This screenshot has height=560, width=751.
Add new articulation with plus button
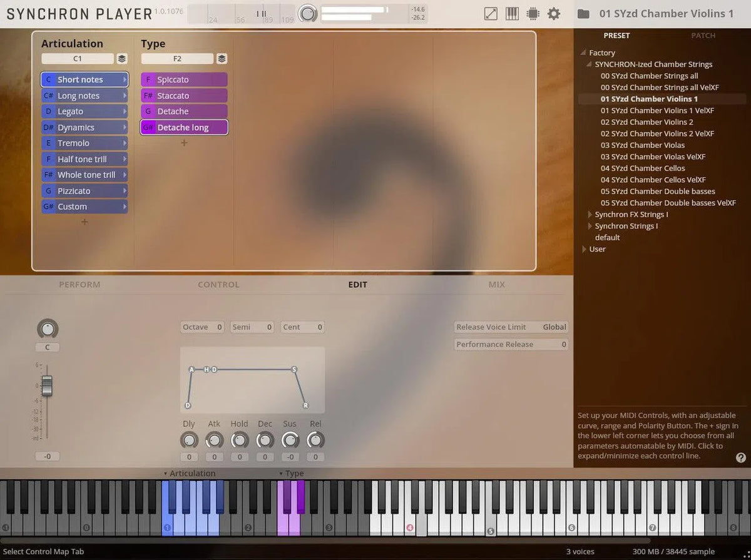[84, 222]
